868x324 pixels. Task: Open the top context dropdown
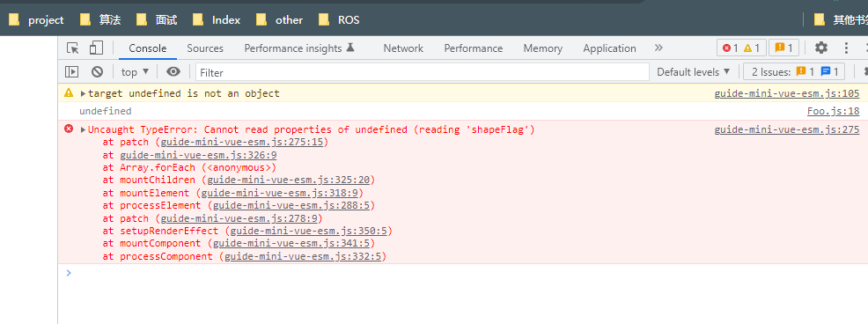pos(135,72)
